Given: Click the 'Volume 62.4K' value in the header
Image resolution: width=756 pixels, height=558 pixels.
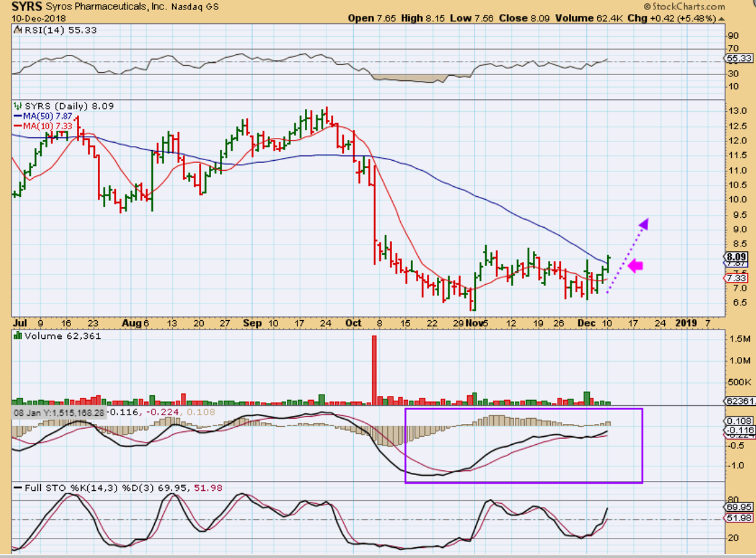Looking at the screenshot, I should [588, 18].
